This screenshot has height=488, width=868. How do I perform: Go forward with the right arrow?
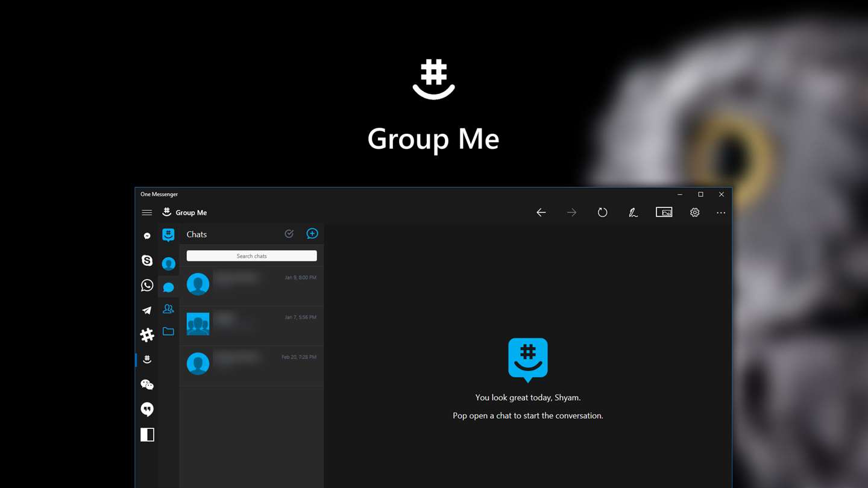point(571,213)
